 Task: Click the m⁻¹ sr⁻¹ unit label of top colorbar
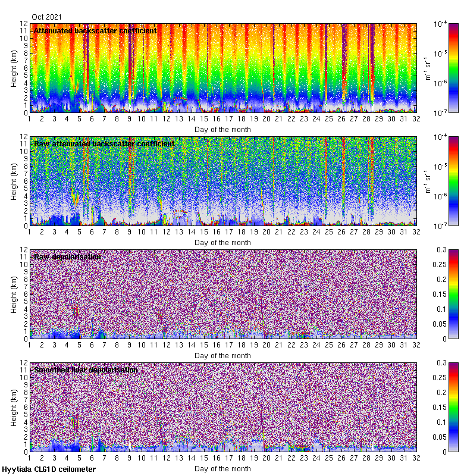tap(427, 68)
